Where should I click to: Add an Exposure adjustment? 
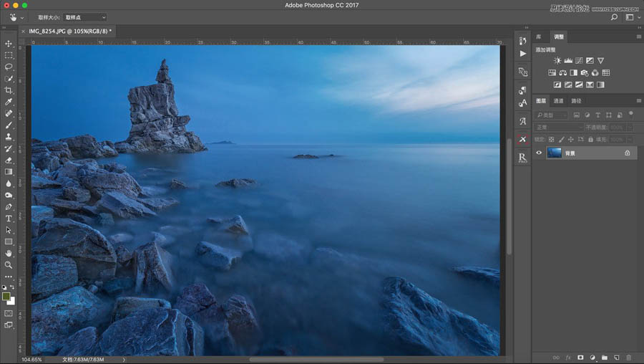tap(590, 60)
